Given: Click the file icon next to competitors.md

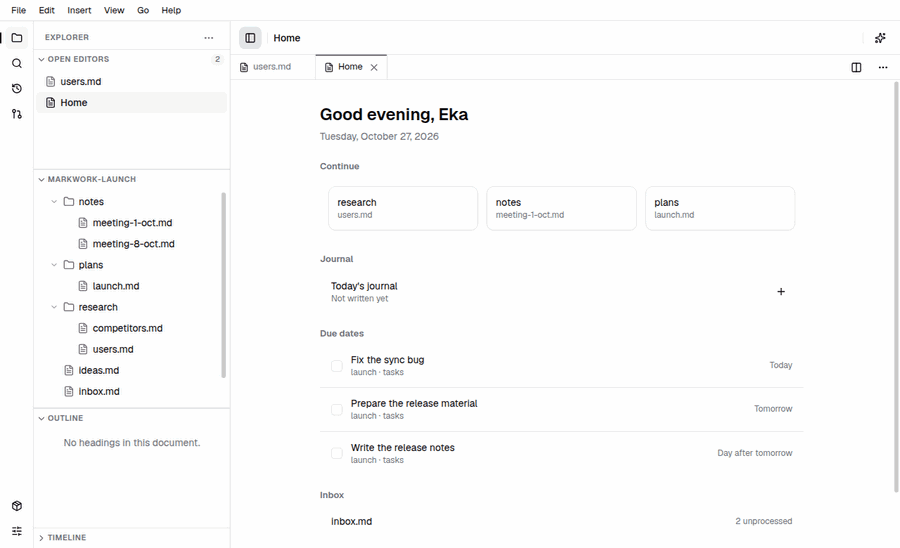Looking at the screenshot, I should coord(83,328).
